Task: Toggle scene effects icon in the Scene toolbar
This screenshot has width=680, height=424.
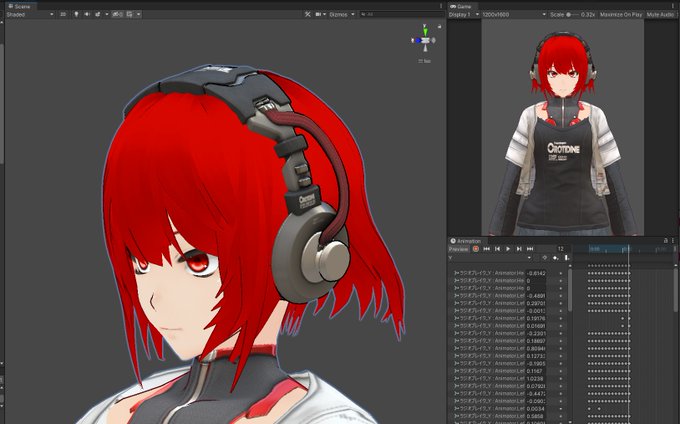Action: click(x=98, y=14)
